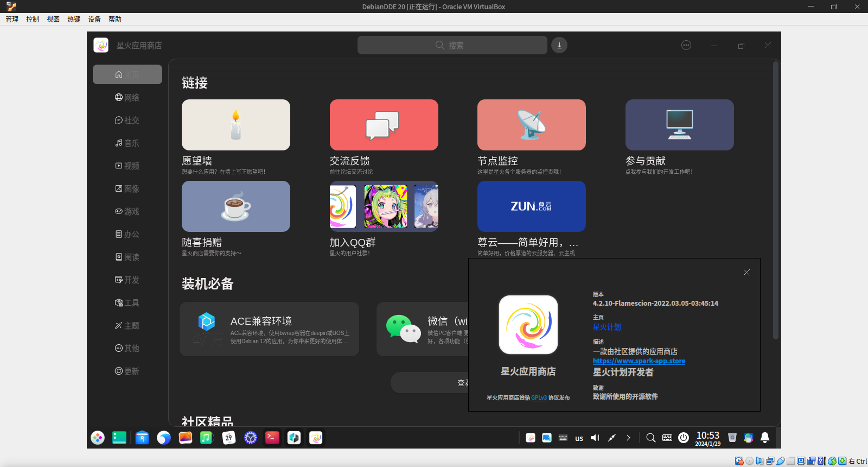Open the VirtualBox 帮助 menu

[x=115, y=19]
